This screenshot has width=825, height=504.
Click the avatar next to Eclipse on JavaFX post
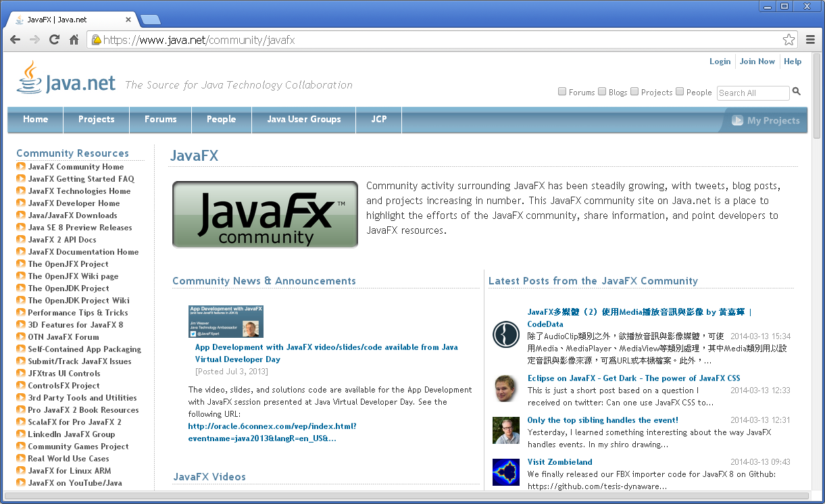click(506, 388)
